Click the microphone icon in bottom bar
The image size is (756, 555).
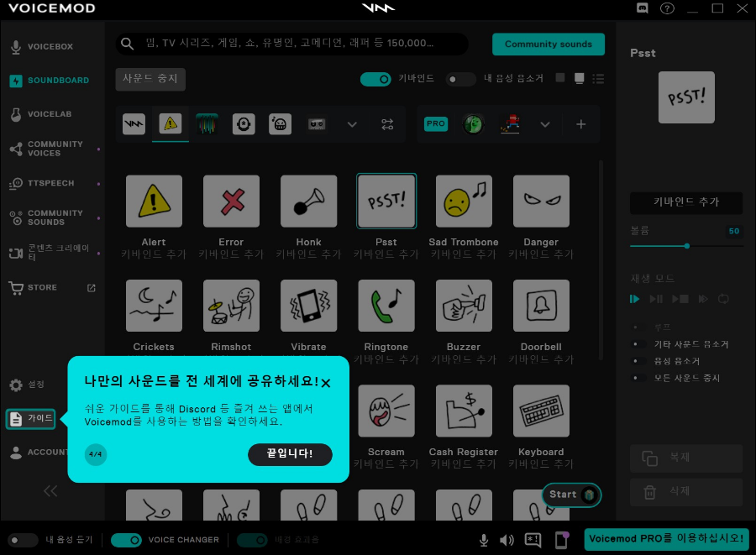pyautogui.click(x=484, y=540)
